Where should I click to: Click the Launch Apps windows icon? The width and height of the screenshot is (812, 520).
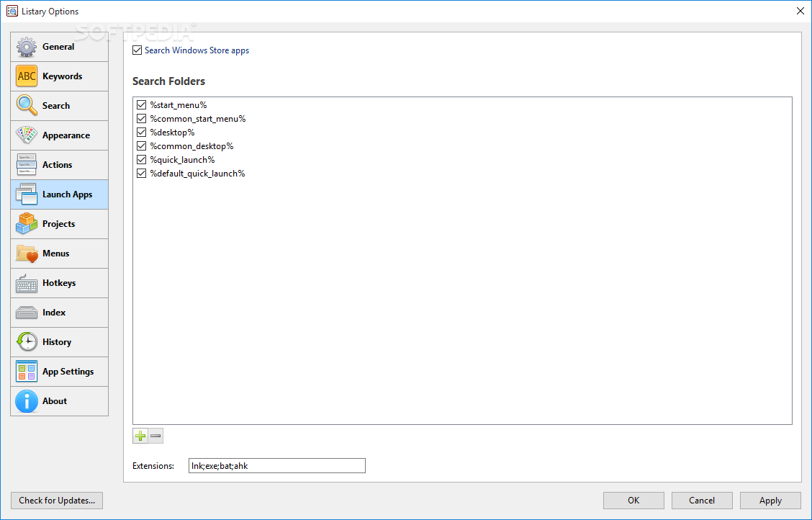pos(27,194)
